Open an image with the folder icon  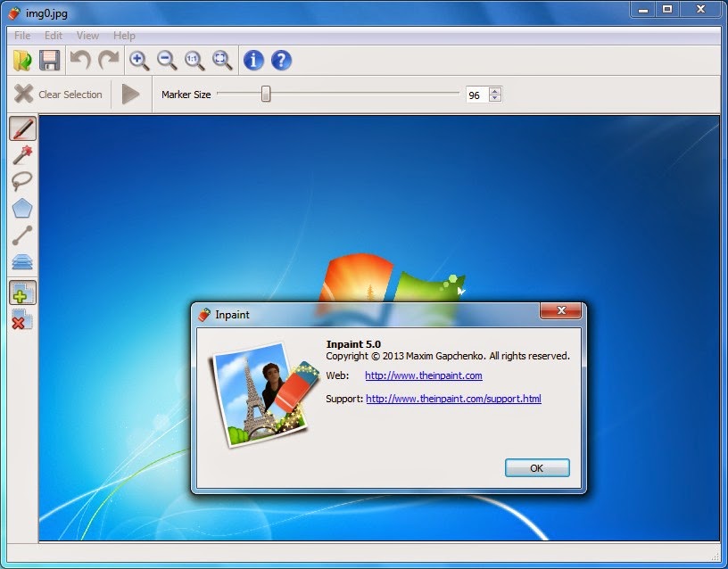[x=21, y=61]
